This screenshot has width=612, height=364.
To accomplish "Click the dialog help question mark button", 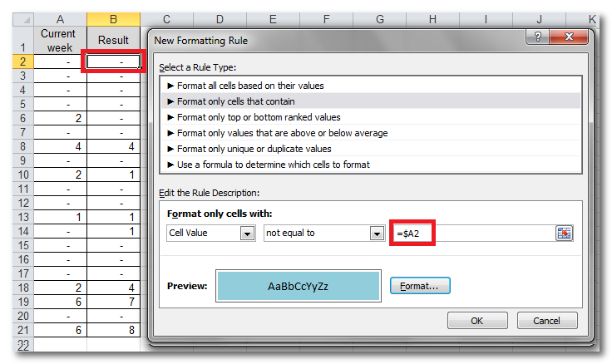I will tap(540, 37).
